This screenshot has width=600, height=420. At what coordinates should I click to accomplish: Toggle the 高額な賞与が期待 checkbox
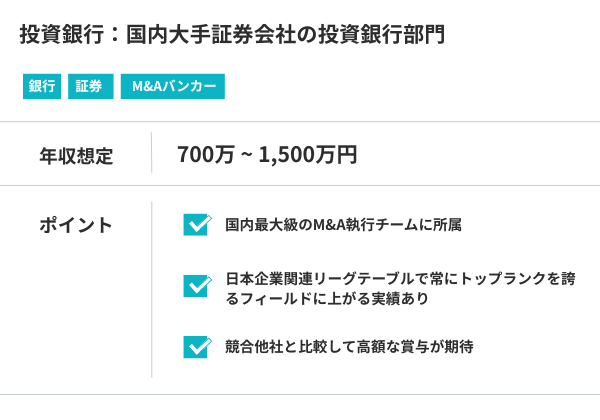[x=196, y=347]
